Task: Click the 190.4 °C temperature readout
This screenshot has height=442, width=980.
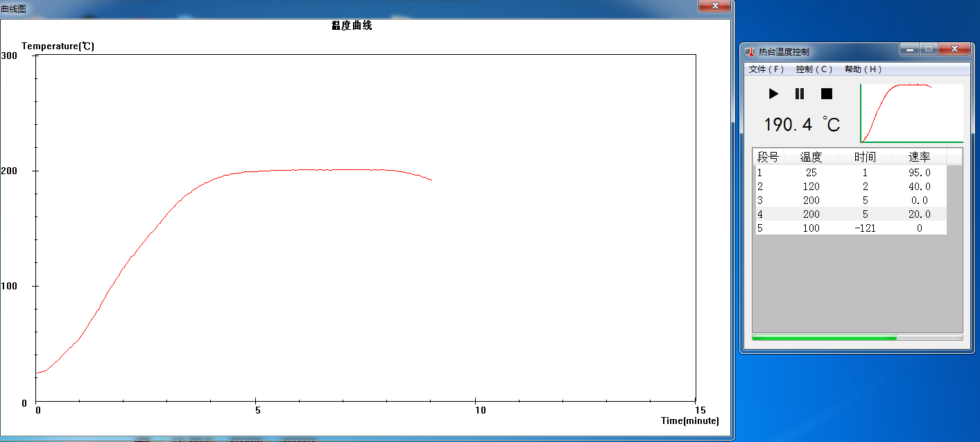Action: [x=802, y=125]
